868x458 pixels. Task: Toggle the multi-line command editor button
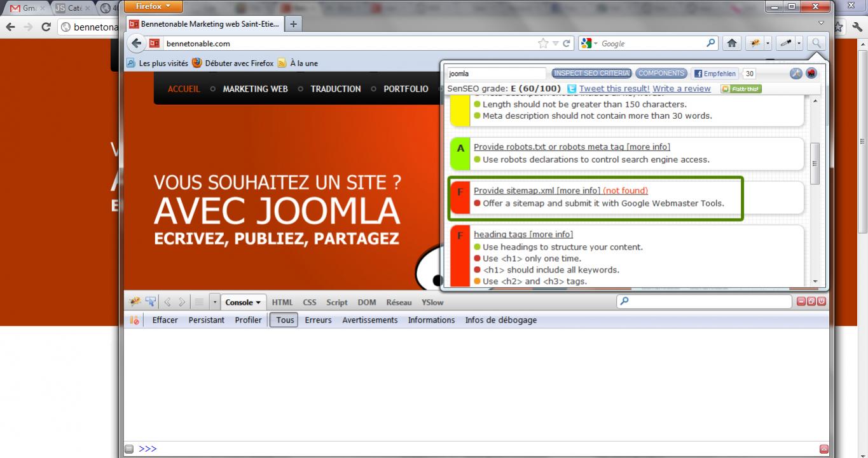coord(823,449)
